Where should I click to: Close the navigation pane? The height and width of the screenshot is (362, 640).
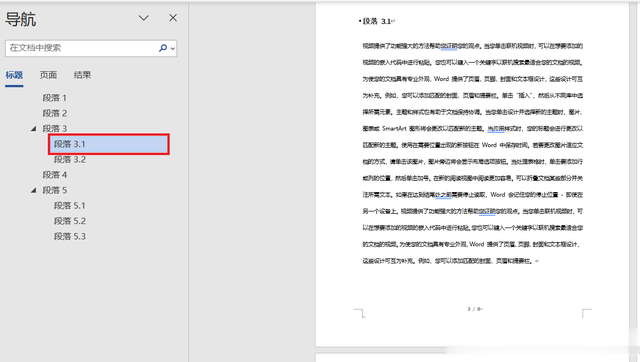click(173, 18)
